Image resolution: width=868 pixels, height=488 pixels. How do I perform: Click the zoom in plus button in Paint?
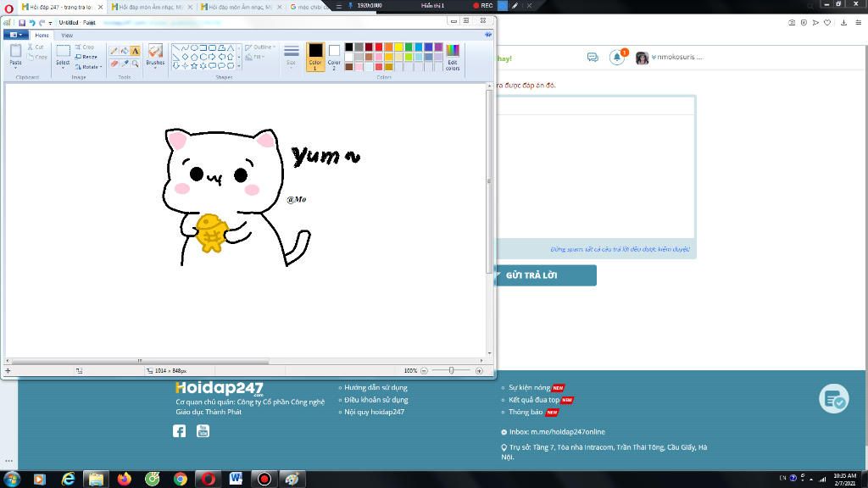(x=479, y=371)
